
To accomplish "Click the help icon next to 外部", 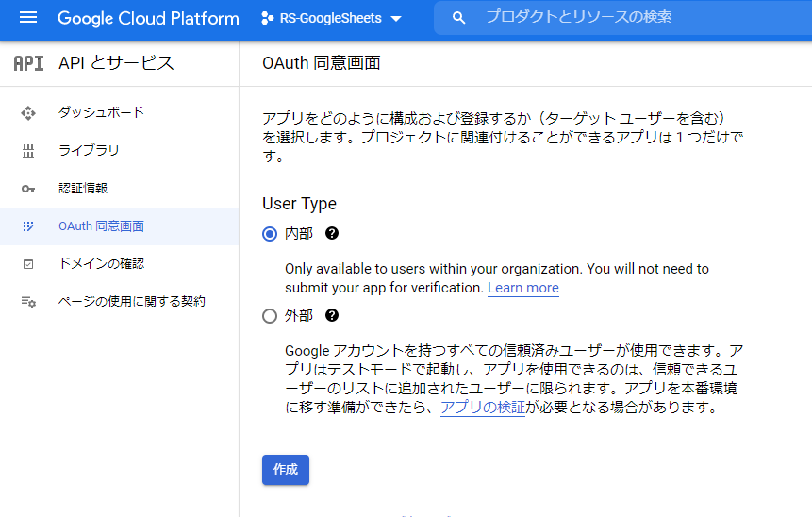I will (x=332, y=315).
